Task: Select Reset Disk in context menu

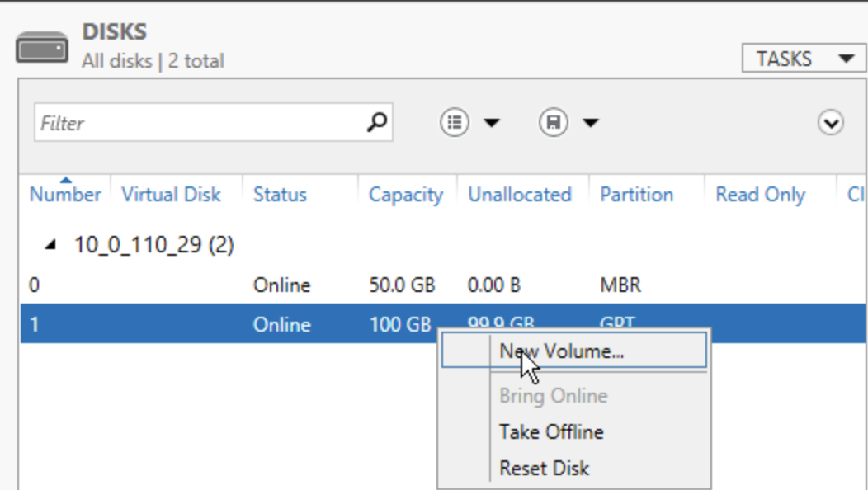Action: (x=545, y=468)
